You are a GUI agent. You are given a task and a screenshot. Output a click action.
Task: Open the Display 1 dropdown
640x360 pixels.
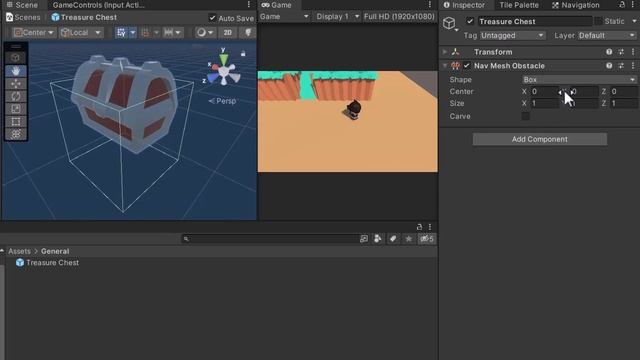pos(338,17)
